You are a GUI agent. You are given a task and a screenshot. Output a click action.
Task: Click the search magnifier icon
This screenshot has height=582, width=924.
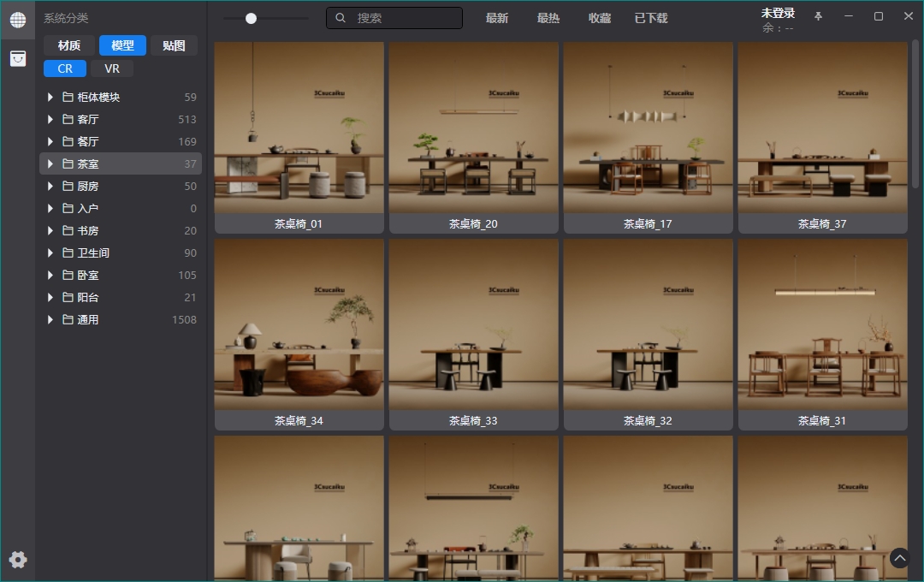click(341, 18)
